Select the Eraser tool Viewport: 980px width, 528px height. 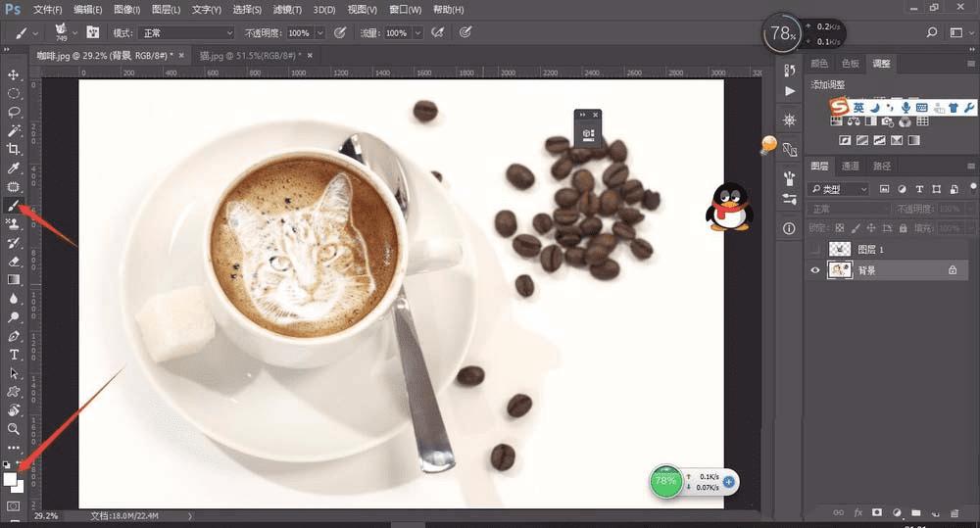[x=14, y=262]
